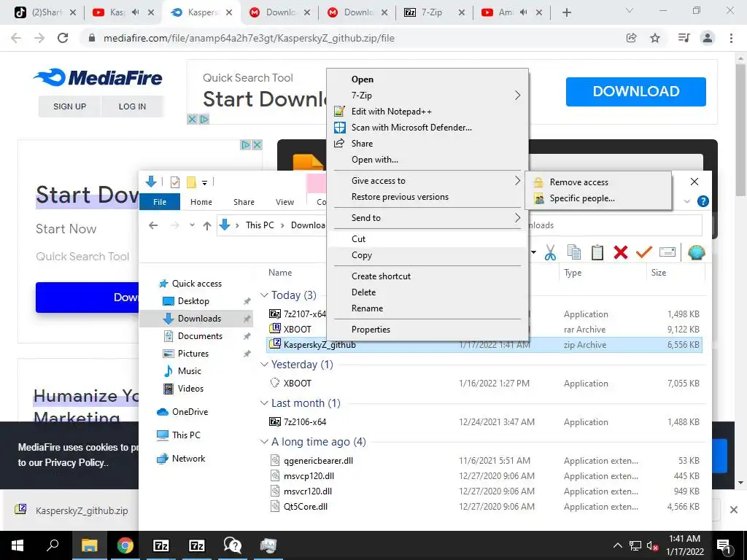The height and width of the screenshot is (560, 747).
Task: Click Chrome address bar URL
Action: (249, 38)
